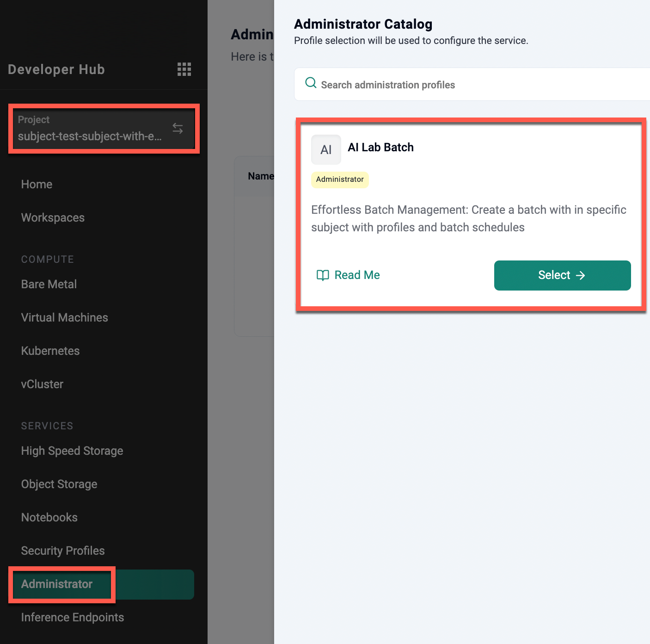Open Virtual Machines section
The height and width of the screenshot is (644, 650).
point(65,317)
